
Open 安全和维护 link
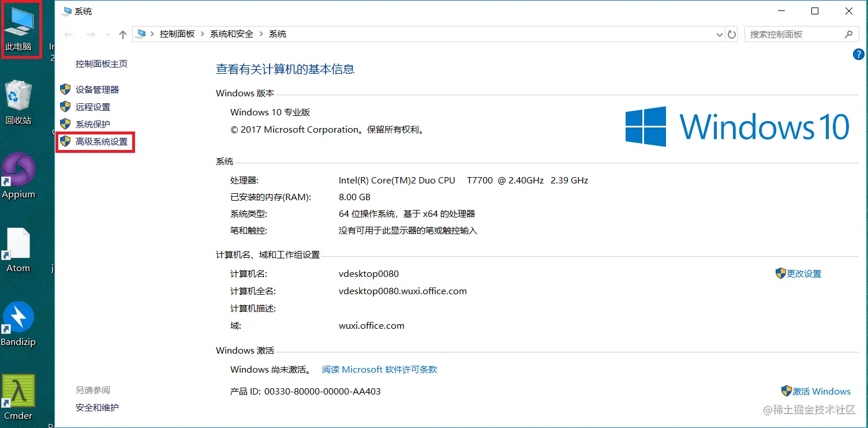click(x=97, y=407)
